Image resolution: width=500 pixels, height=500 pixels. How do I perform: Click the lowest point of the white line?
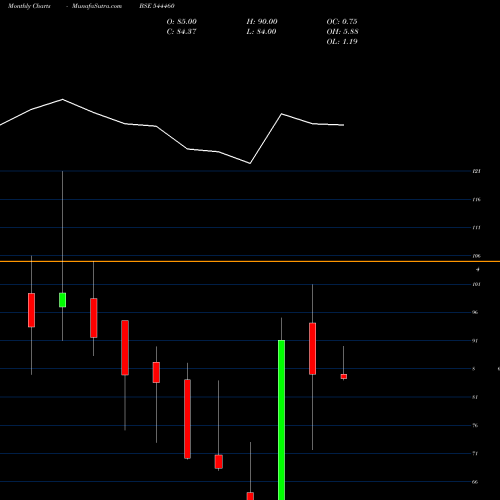pos(250,163)
